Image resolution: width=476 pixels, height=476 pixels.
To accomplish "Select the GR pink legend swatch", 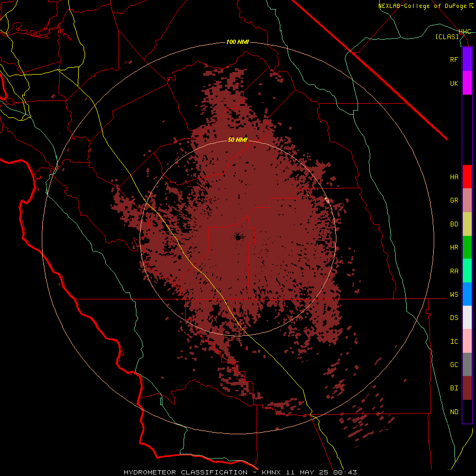I will pyautogui.click(x=467, y=200).
